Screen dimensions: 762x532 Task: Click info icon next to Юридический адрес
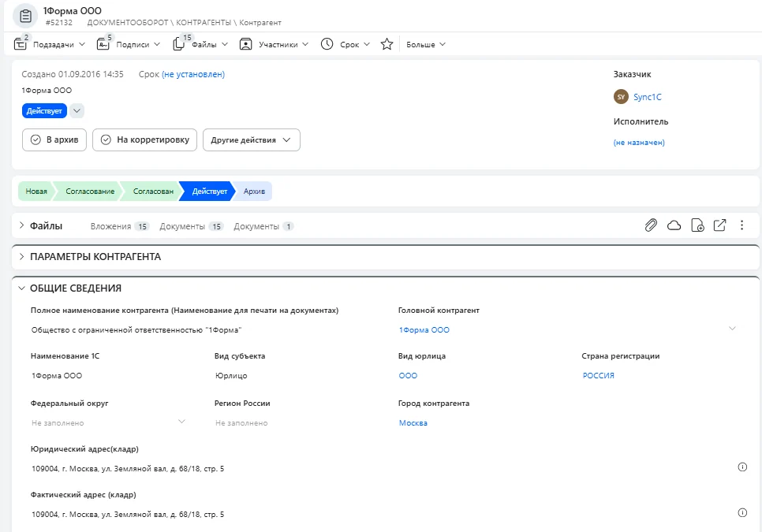pyautogui.click(x=742, y=467)
